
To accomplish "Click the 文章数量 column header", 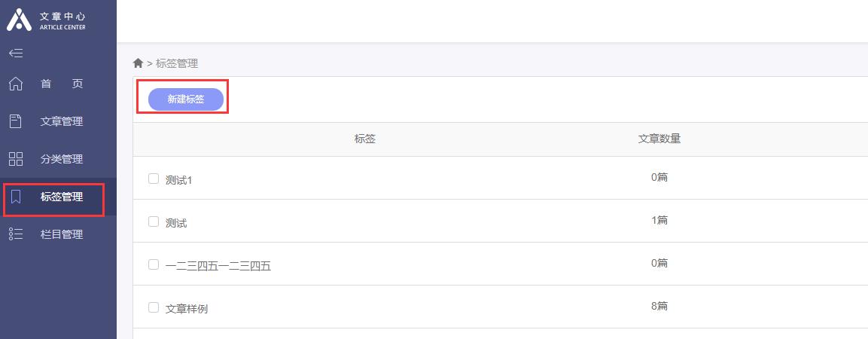I will coord(659,139).
